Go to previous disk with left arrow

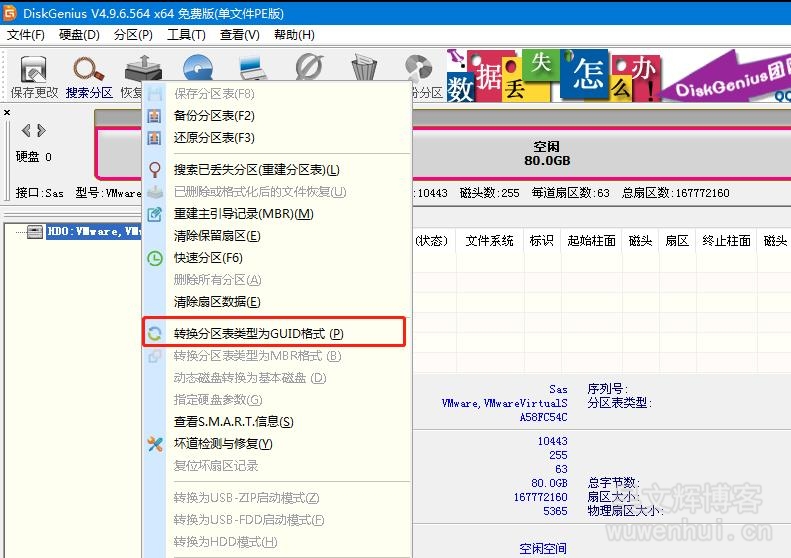coord(26,130)
